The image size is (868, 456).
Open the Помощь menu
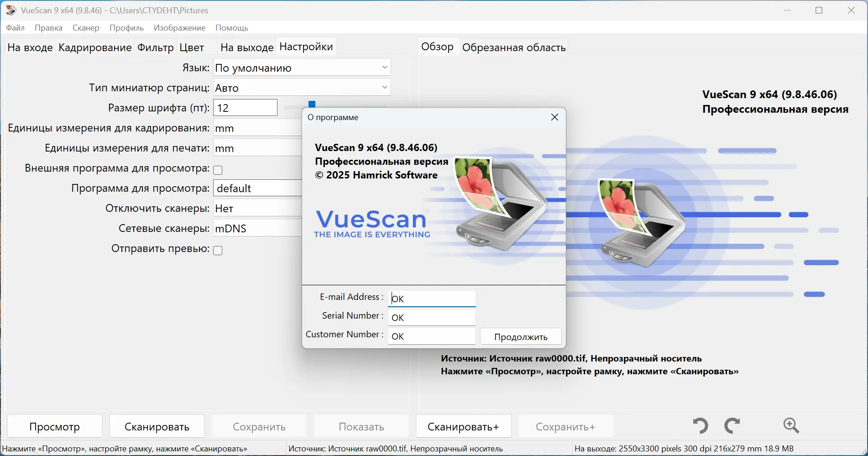[x=232, y=28]
